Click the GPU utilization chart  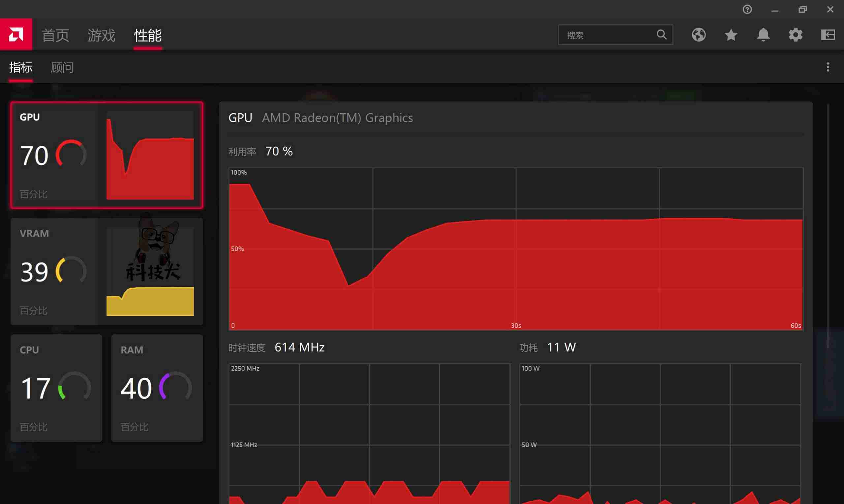516,249
